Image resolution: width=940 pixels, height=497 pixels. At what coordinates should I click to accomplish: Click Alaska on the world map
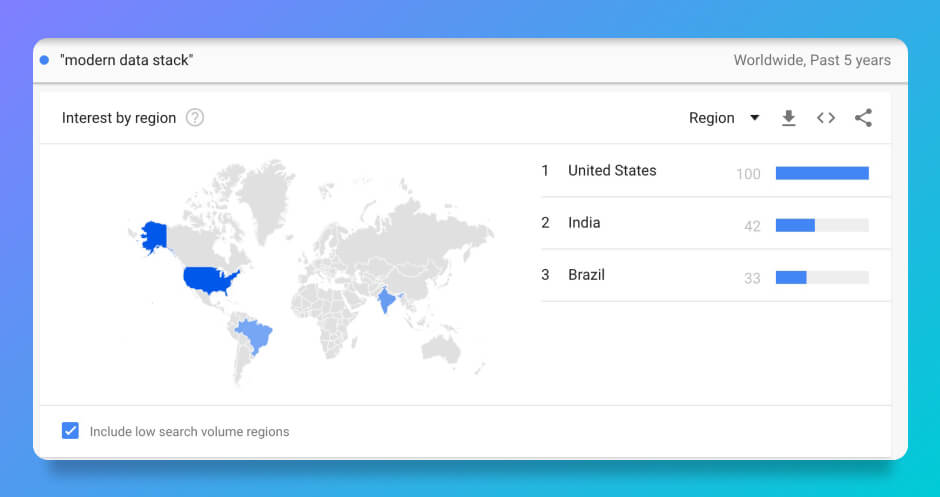[x=155, y=236]
